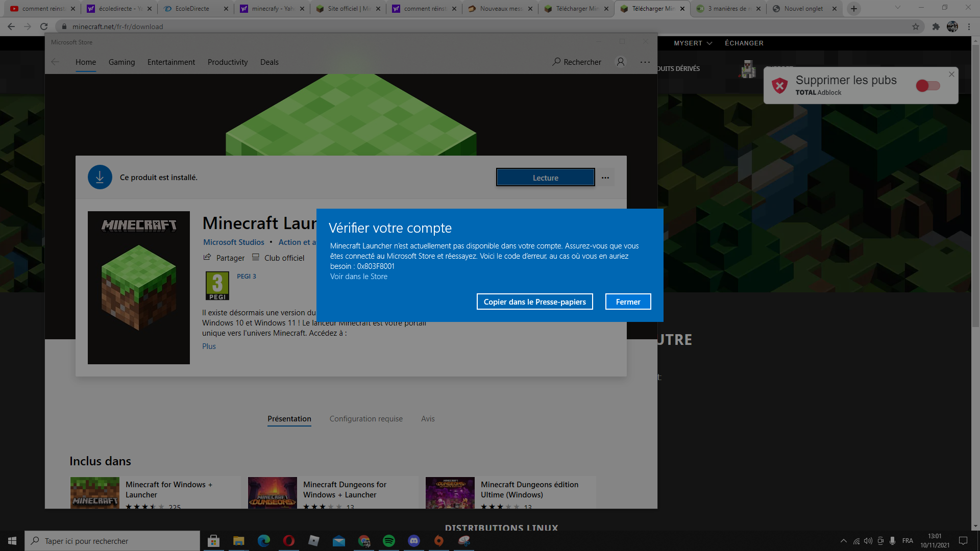The height and width of the screenshot is (551, 980).
Task: Open the Chrome tab search dropdown arrow
Action: pos(898,8)
